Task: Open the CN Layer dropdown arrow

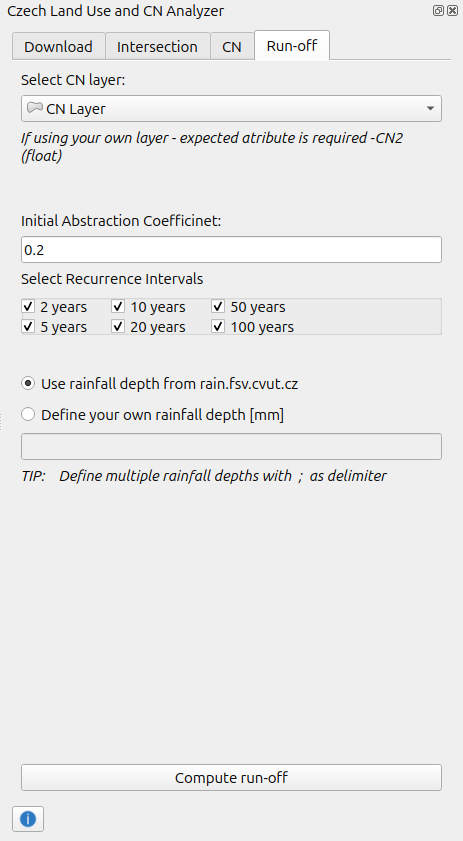Action: point(430,108)
